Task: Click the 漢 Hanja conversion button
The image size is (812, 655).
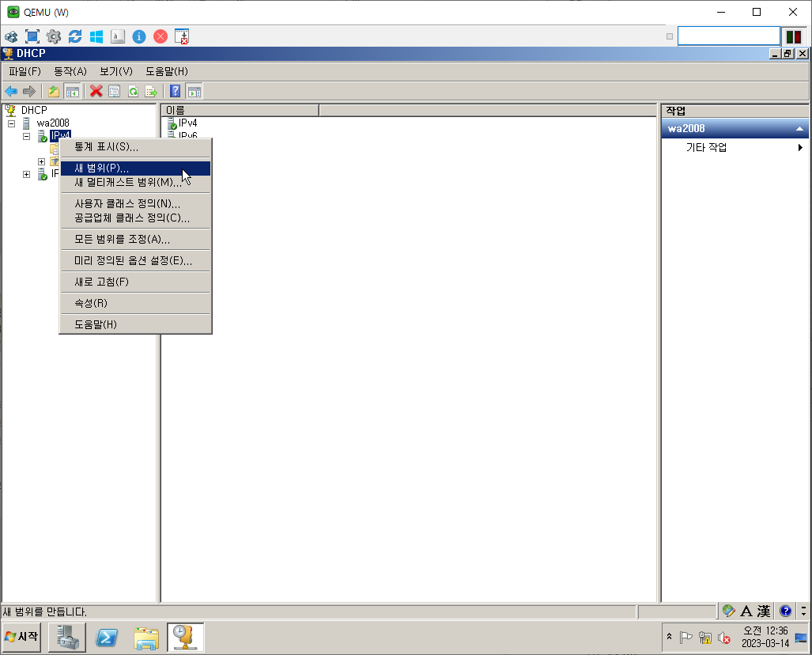Action: 763,611
